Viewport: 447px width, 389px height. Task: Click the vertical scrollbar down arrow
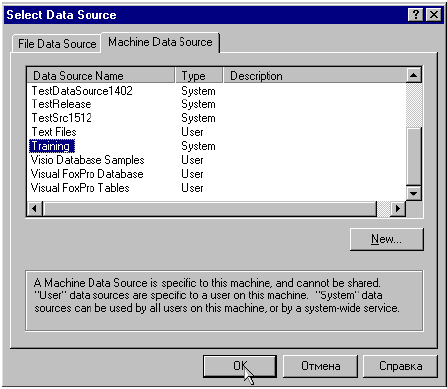[414, 193]
